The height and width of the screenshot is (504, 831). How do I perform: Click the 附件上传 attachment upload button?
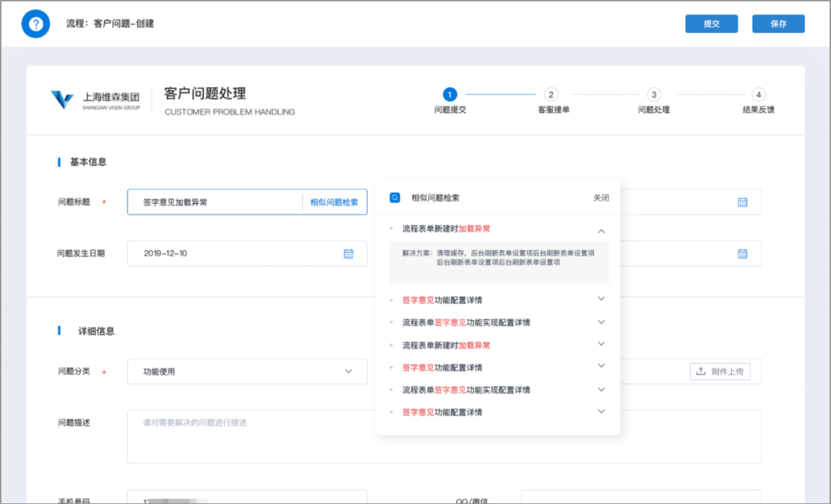click(719, 372)
